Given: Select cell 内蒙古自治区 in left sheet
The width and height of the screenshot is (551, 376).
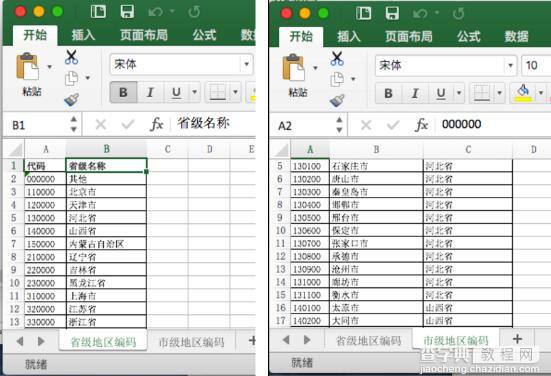Looking at the screenshot, I should tap(106, 244).
